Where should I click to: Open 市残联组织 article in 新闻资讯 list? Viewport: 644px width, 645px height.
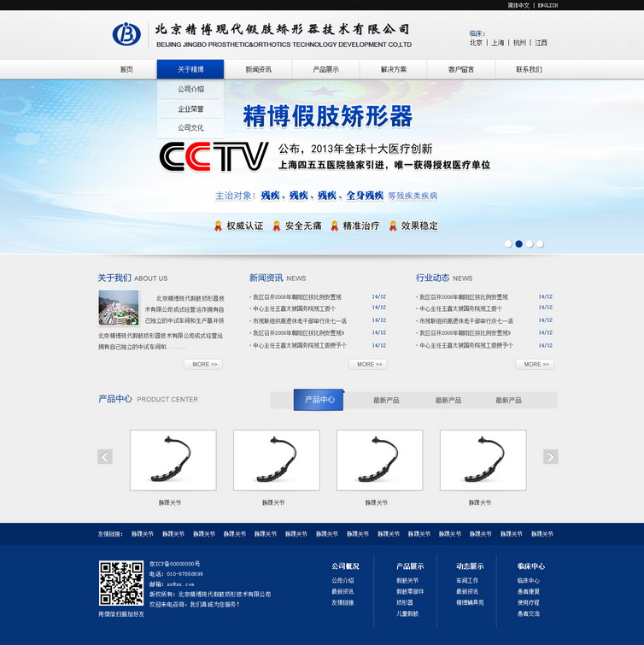300,321
